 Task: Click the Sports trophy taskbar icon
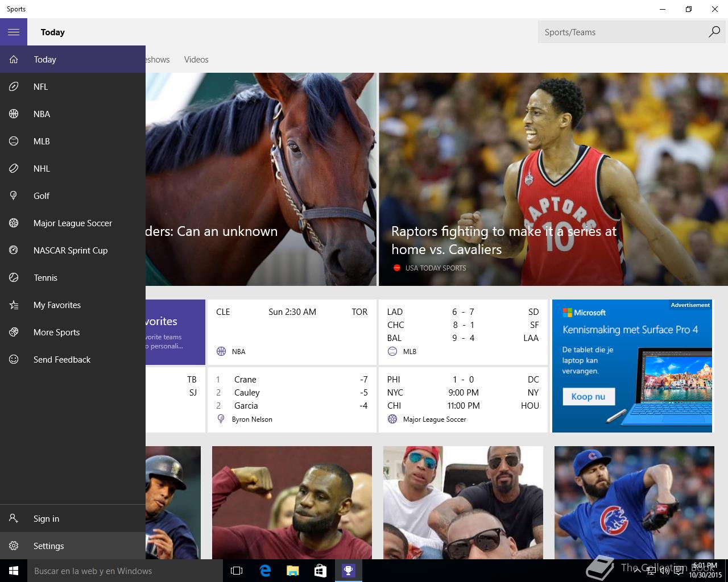(348, 571)
